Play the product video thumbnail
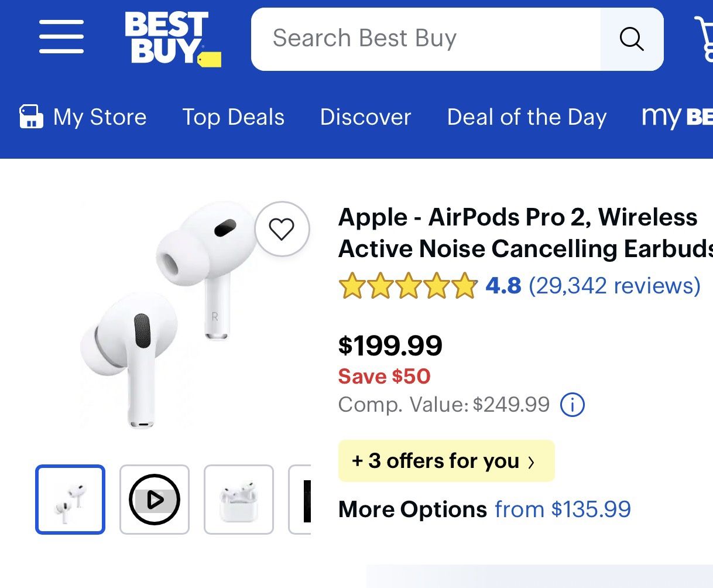 [155, 500]
